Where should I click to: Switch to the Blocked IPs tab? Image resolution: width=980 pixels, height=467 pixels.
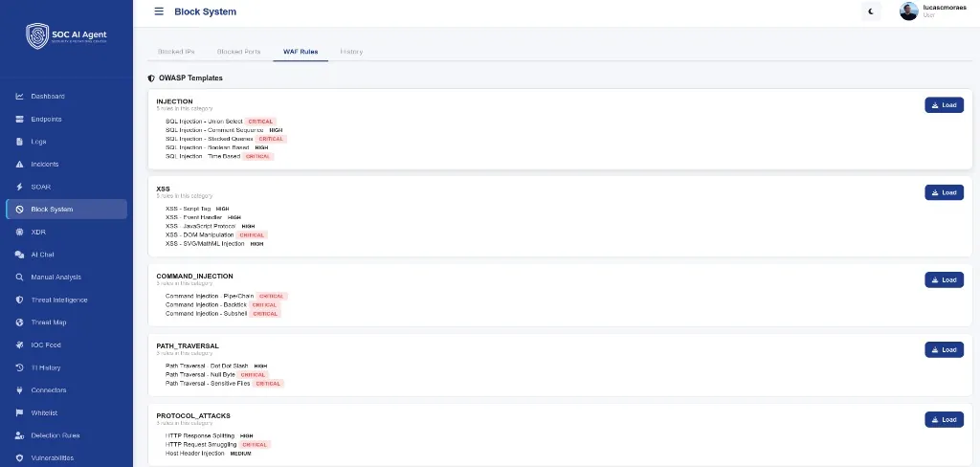(x=176, y=52)
